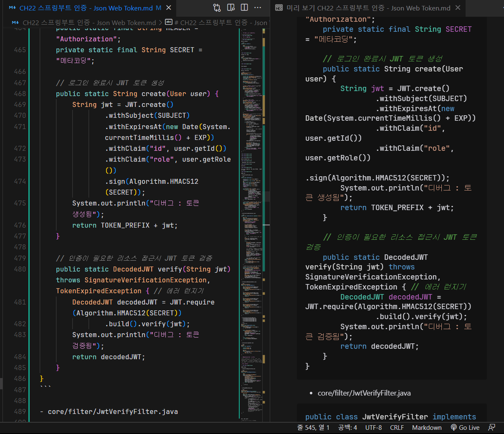
Task: Select the CH22 Json Web Token.md editor tab
Action: pos(90,8)
